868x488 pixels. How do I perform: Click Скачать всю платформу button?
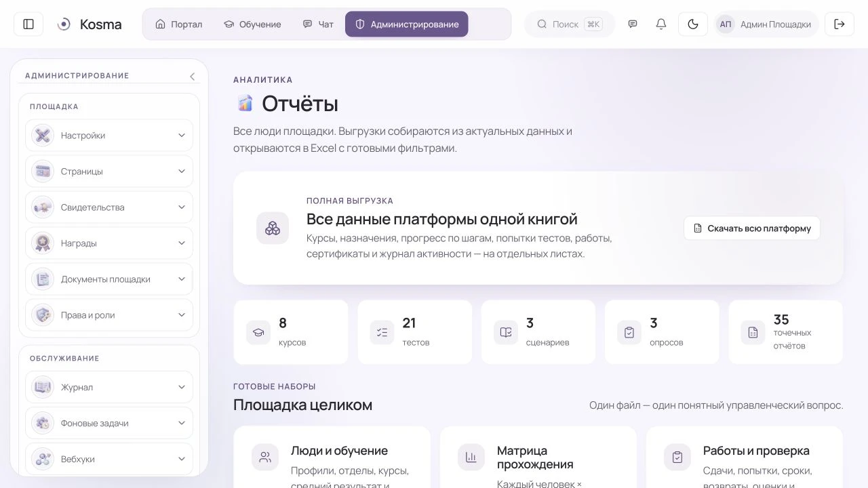(752, 228)
